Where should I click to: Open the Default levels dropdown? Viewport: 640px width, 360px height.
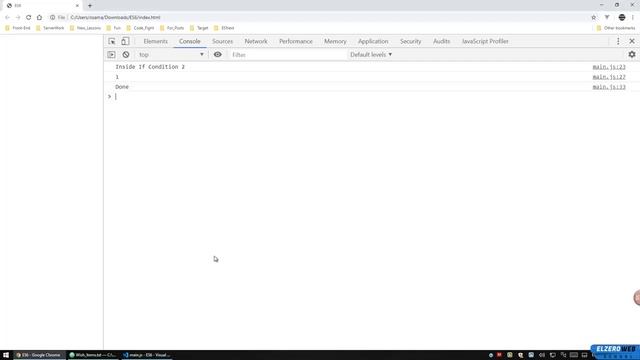(371, 55)
